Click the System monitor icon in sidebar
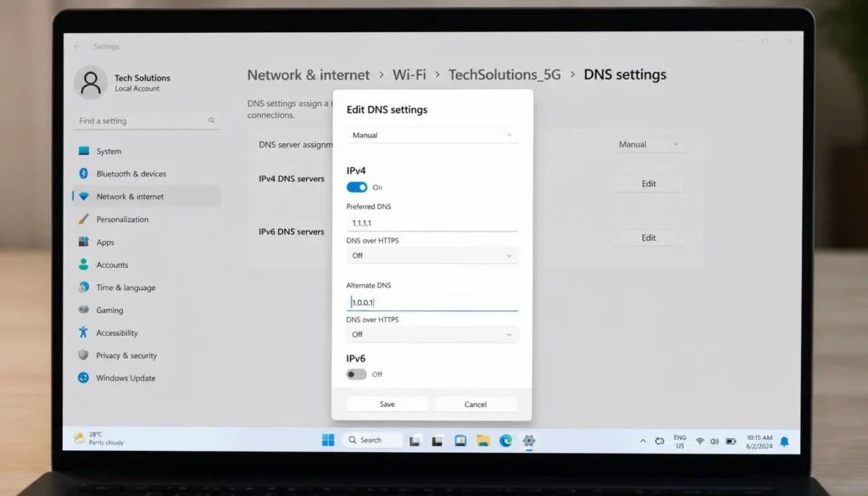The image size is (868, 496). [84, 151]
